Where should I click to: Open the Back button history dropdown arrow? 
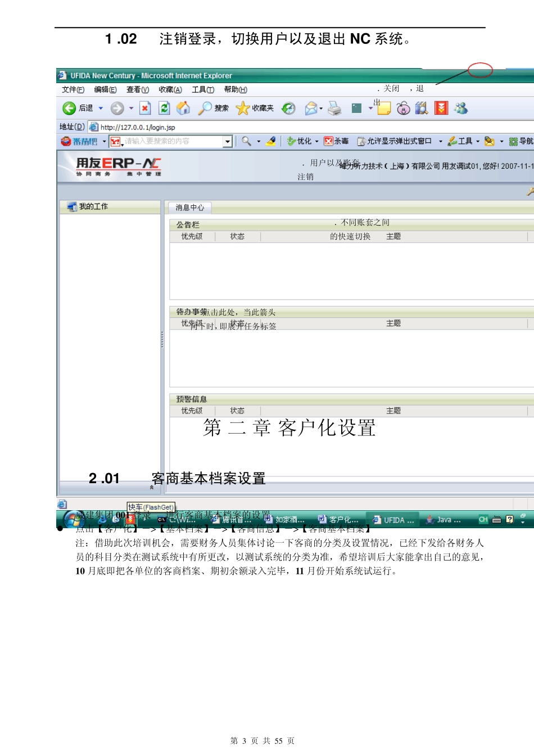coord(101,108)
